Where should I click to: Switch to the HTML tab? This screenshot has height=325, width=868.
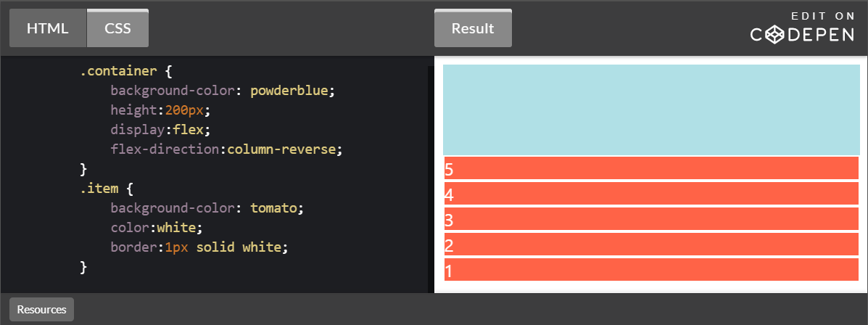click(x=48, y=28)
